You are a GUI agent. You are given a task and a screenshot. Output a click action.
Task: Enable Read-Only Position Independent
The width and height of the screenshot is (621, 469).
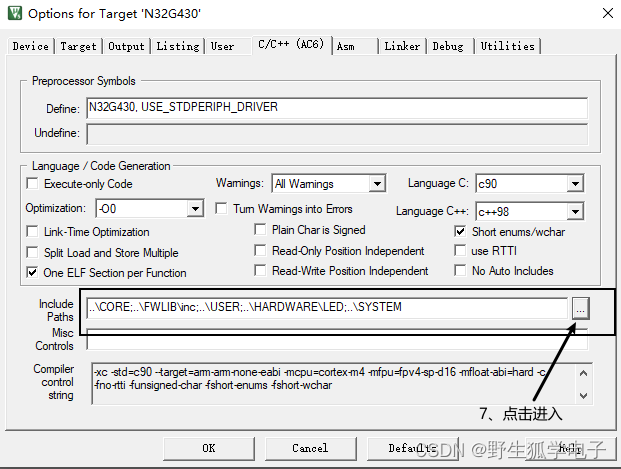(260, 250)
